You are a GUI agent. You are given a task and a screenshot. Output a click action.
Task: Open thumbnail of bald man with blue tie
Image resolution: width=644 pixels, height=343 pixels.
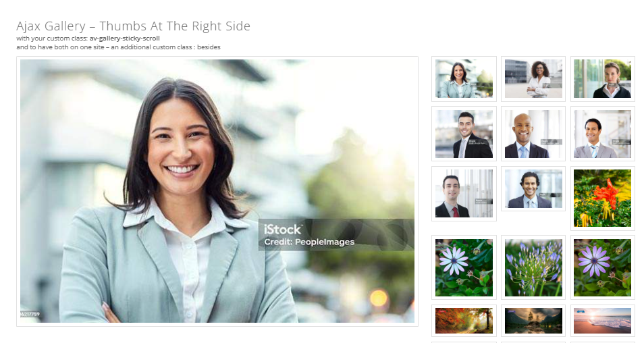[533, 134]
